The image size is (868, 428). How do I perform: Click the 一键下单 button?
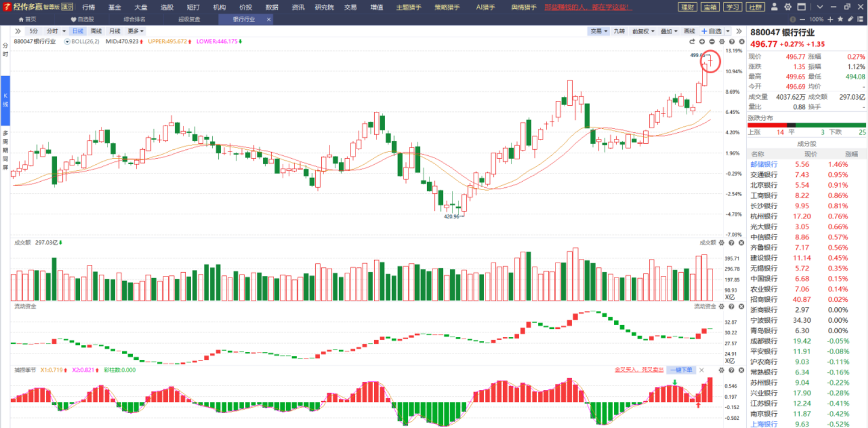pyautogui.click(x=681, y=370)
